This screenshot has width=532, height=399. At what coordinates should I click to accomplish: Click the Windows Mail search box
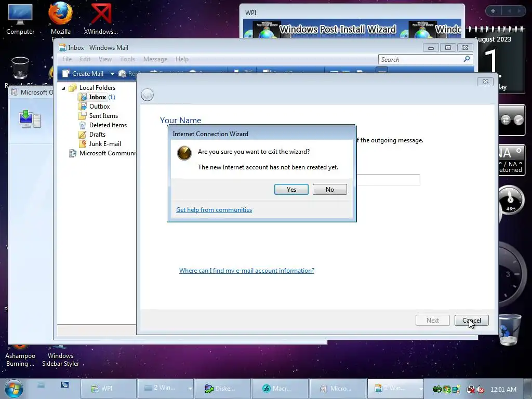(x=421, y=59)
